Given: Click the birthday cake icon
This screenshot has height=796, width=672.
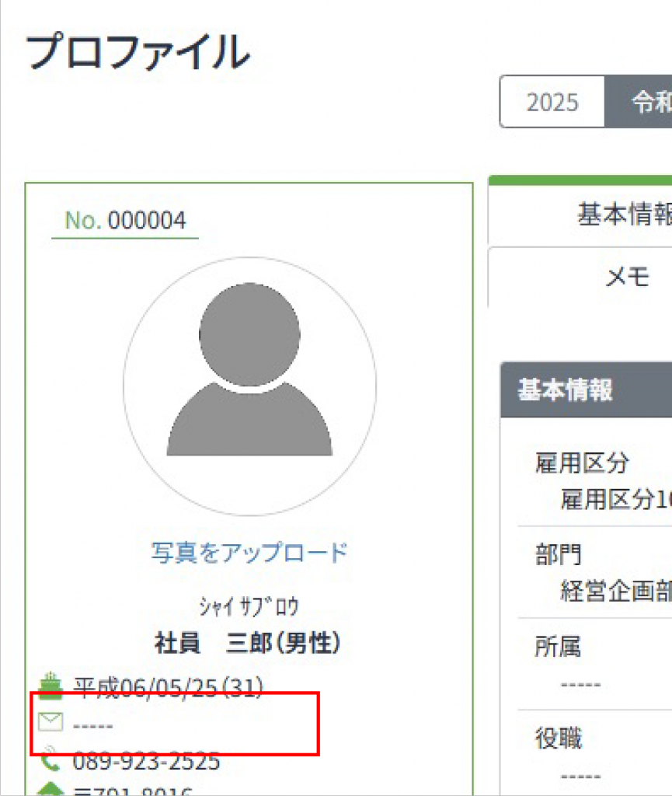Looking at the screenshot, I should [50, 686].
